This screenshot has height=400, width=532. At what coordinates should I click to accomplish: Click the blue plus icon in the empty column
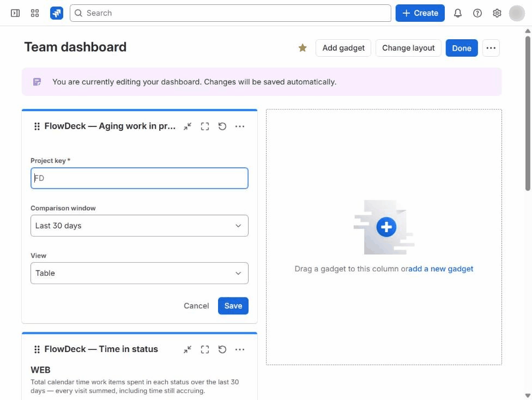(x=386, y=227)
